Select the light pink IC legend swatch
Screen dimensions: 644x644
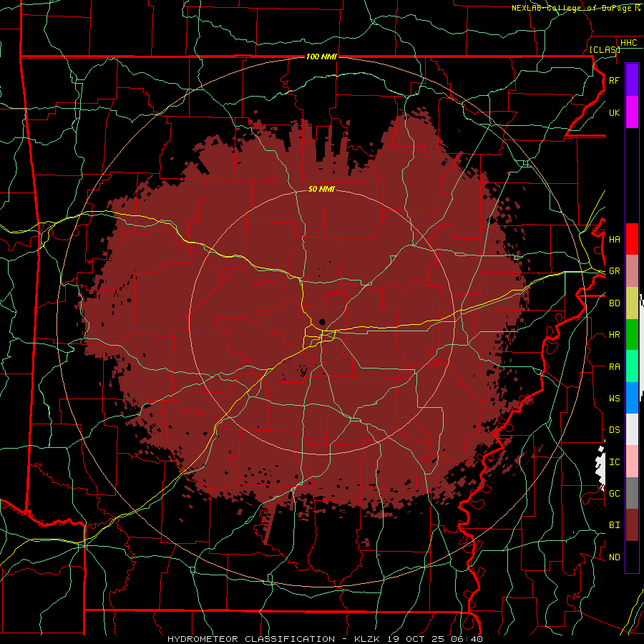point(632,462)
